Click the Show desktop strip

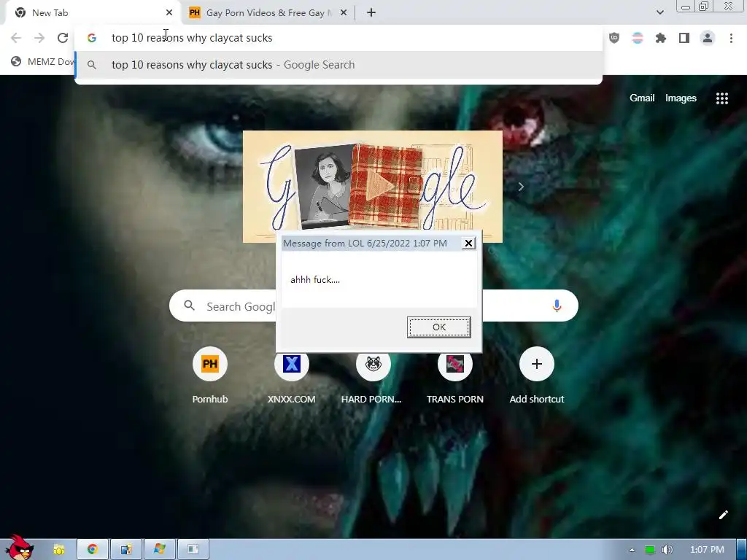[742, 550]
